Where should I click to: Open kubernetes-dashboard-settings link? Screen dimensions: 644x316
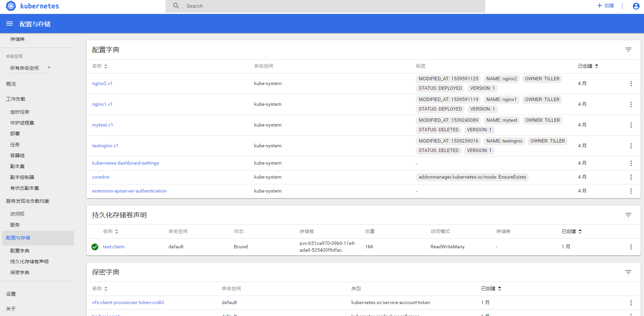(x=125, y=163)
